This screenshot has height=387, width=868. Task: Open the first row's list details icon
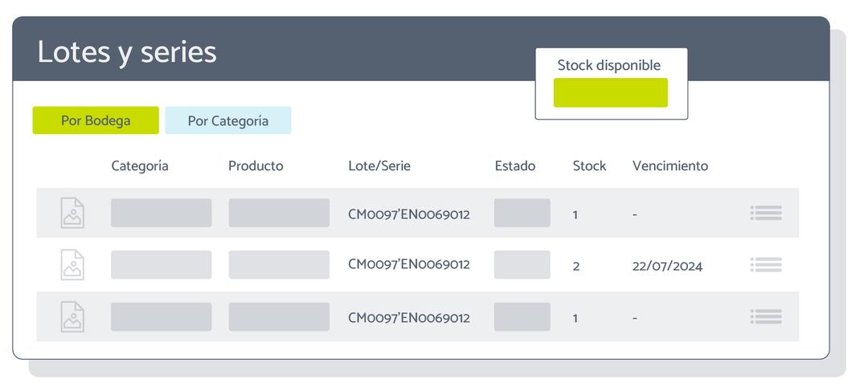tap(766, 213)
